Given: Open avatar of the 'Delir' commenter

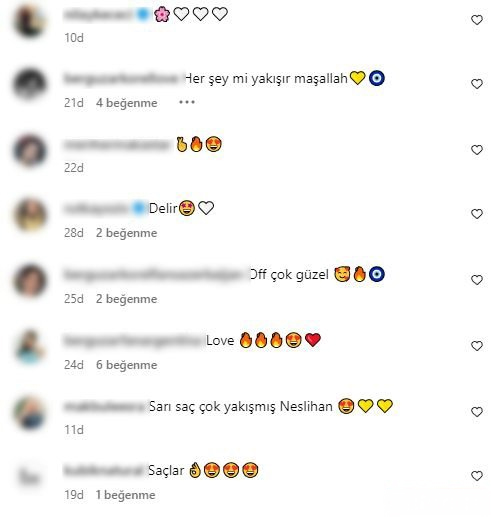Looking at the screenshot, I should 30,215.
